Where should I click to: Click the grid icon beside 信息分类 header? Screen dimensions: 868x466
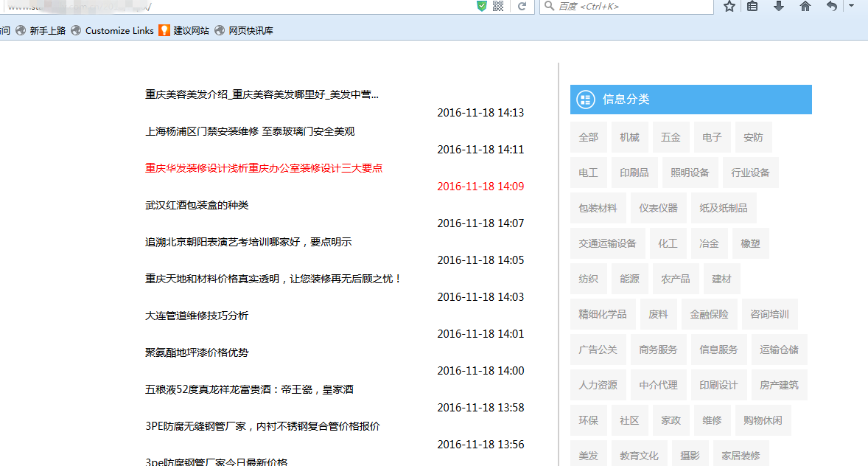tap(584, 99)
